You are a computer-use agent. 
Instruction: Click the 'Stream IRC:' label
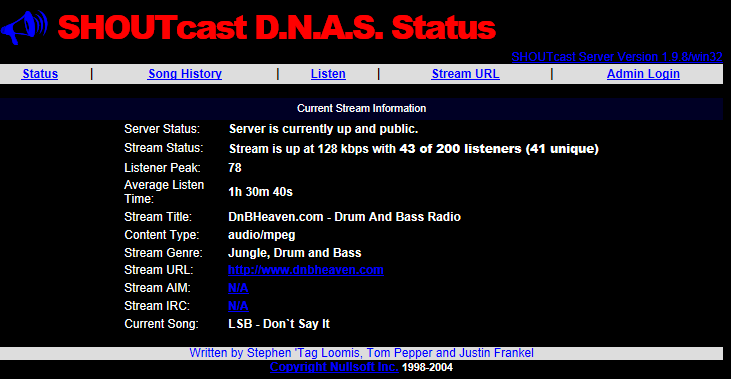pos(157,306)
